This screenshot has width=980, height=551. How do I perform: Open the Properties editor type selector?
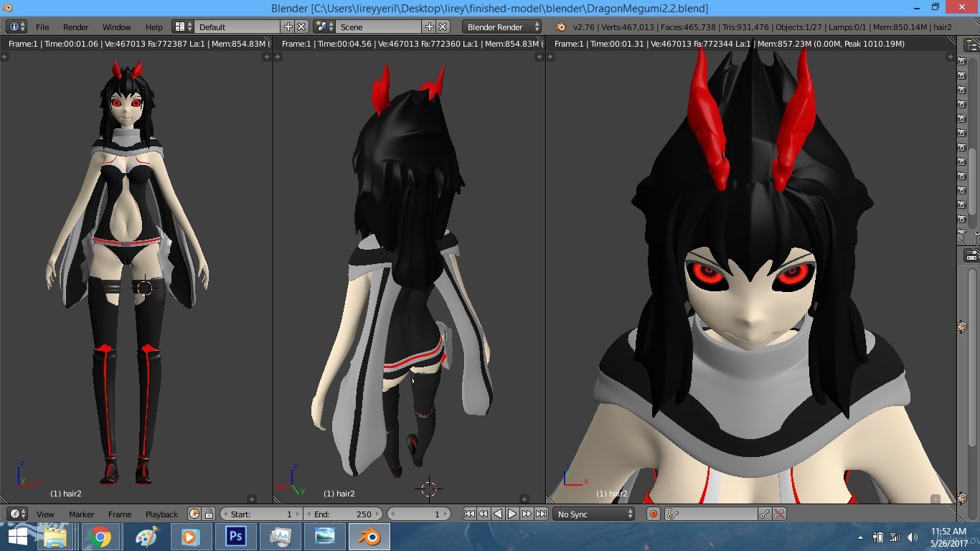971,255
